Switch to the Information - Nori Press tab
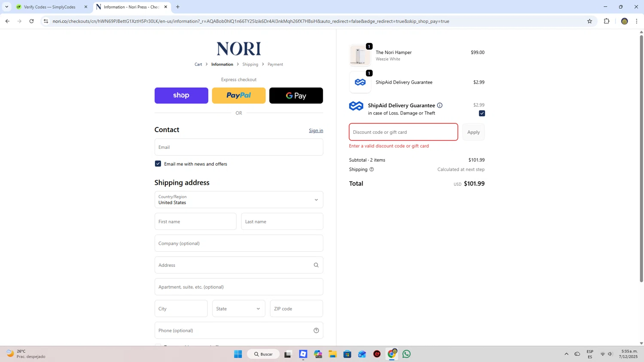Screen dimensions: 644x362 pyautogui.click(x=131, y=7)
